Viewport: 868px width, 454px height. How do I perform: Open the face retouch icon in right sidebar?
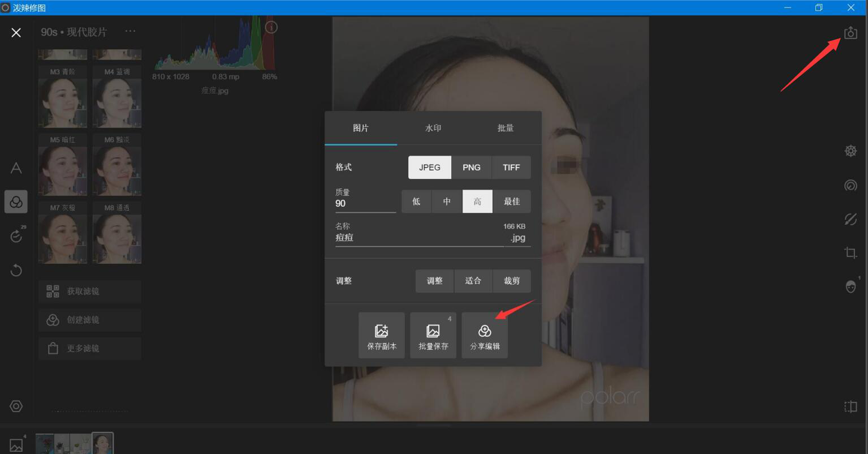coord(851,286)
